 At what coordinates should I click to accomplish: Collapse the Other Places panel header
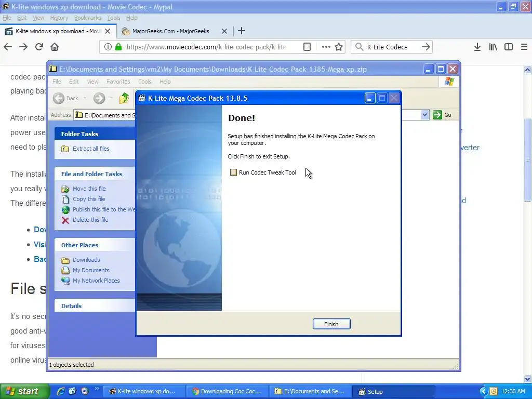pos(95,245)
